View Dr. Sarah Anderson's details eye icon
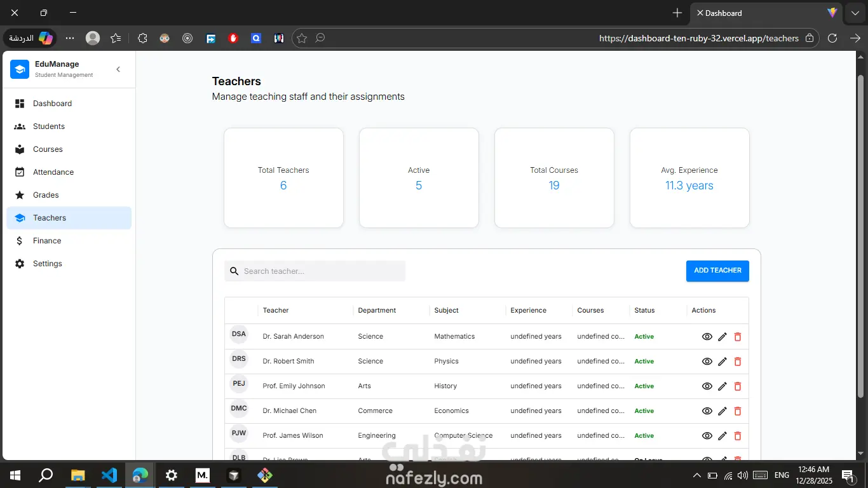 707,337
